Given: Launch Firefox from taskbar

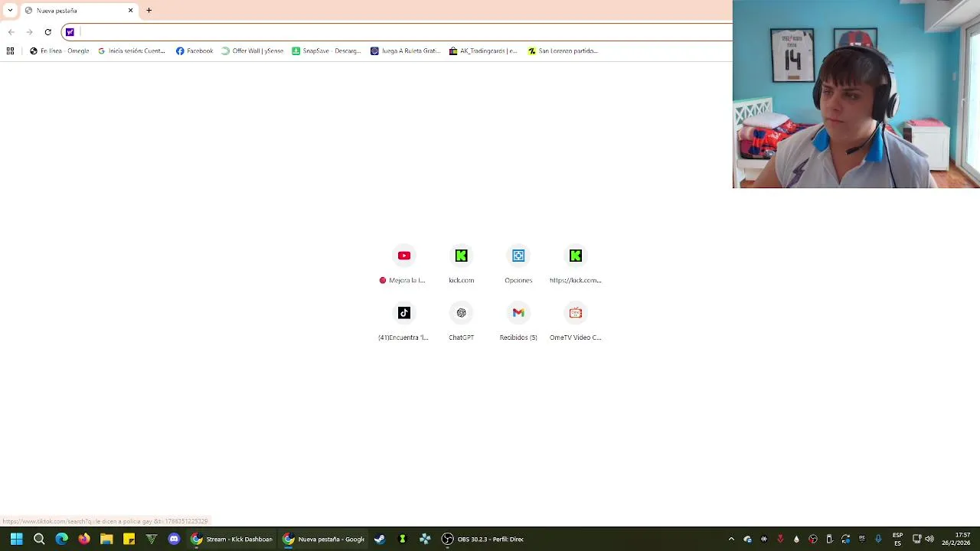Looking at the screenshot, I should pos(84,539).
